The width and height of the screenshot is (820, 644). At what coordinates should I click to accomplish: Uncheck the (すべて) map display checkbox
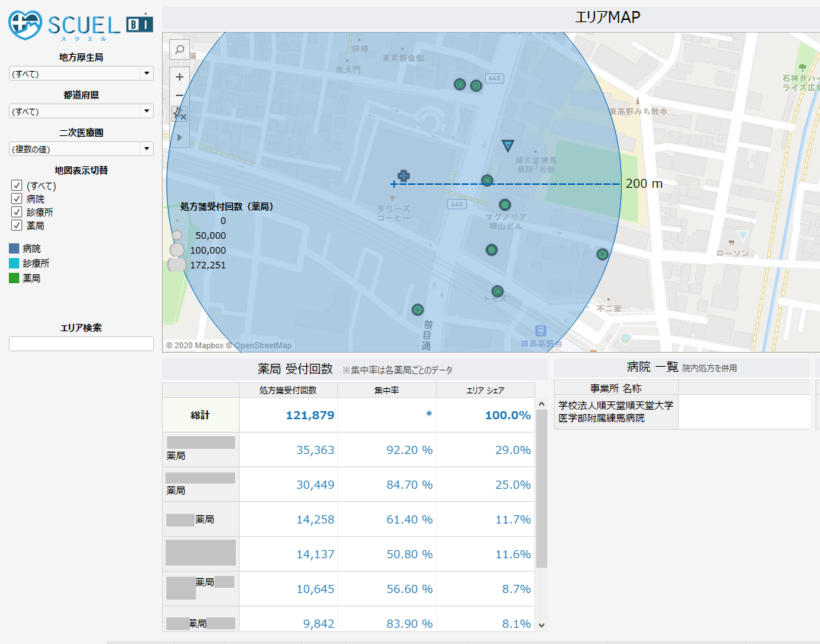coord(16,186)
